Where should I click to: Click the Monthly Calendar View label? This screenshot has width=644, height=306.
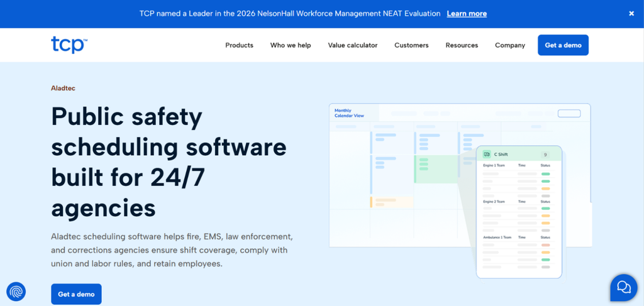349,113
